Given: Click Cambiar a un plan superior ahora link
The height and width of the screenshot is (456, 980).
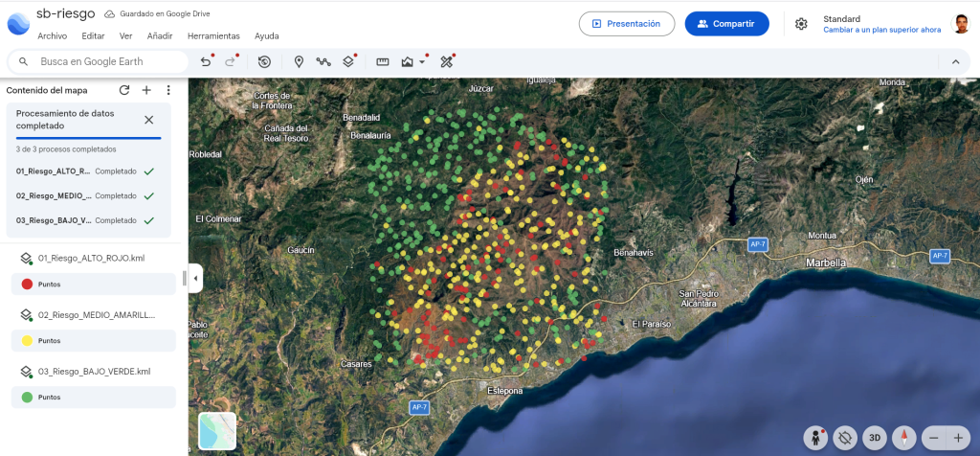Looking at the screenshot, I should (x=881, y=30).
